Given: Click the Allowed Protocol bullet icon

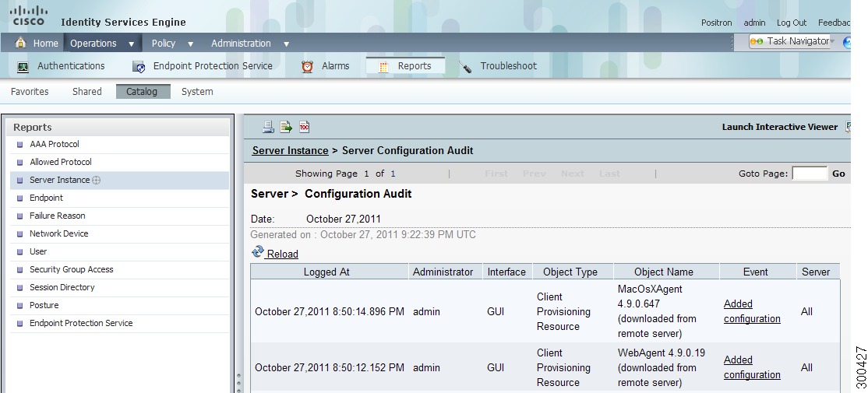Looking at the screenshot, I should coord(20,163).
